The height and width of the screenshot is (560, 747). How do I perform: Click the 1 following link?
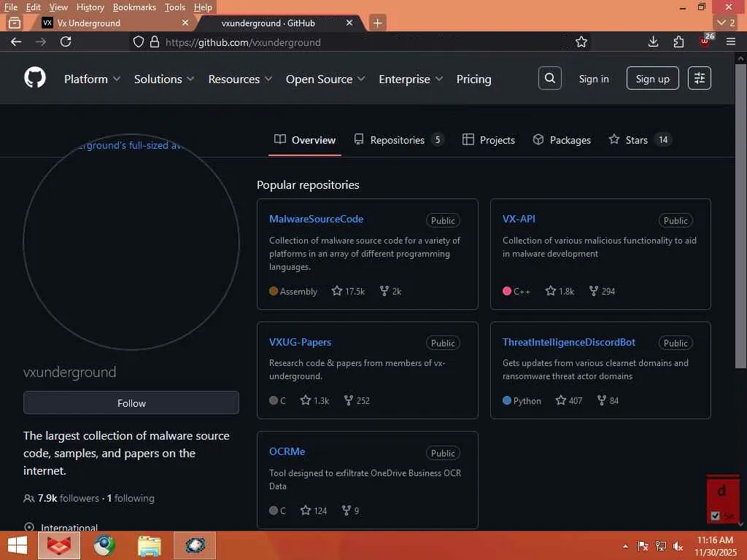coord(131,498)
